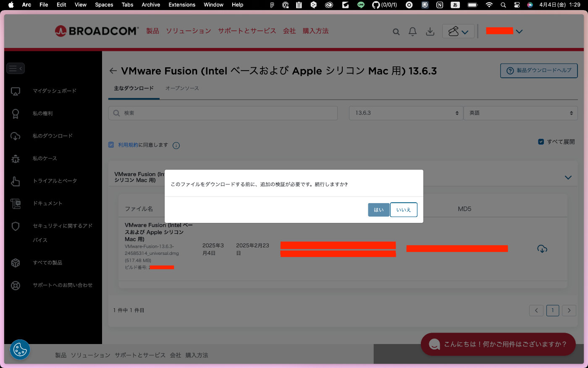588x368 pixels.
Task: Go back with the arrow beside VMware Fusion title
Action: pyautogui.click(x=113, y=71)
